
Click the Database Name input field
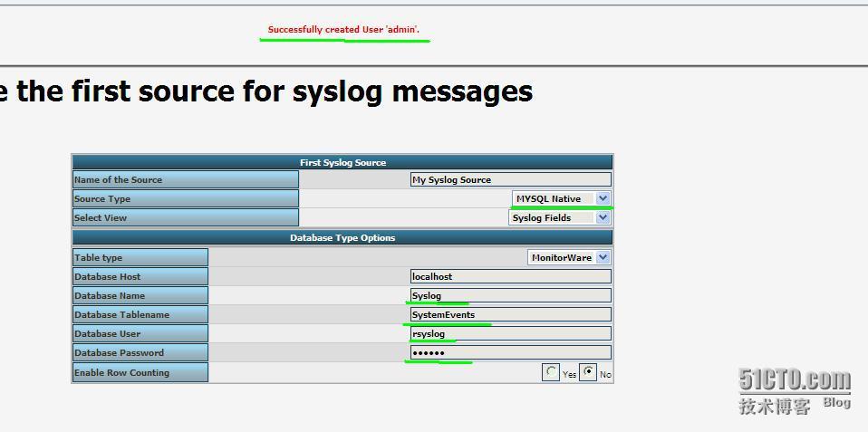point(510,295)
